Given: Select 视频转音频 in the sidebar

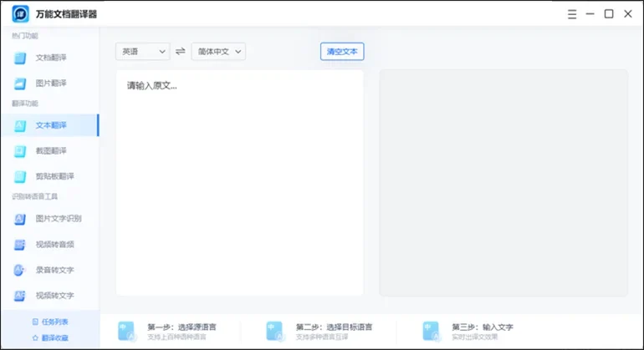Looking at the screenshot, I should tap(49, 245).
